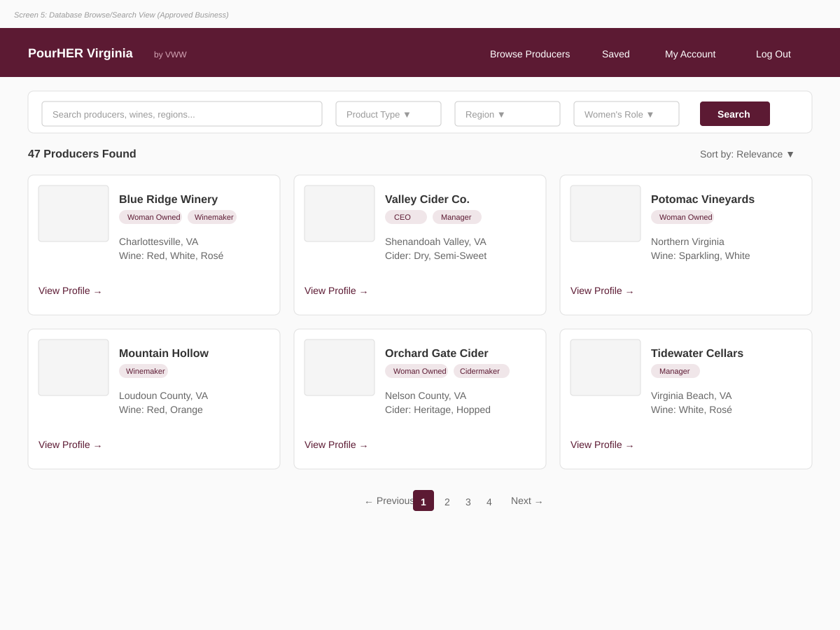View Profile for Valley Cider Co.
840x630 pixels.
coord(336,290)
